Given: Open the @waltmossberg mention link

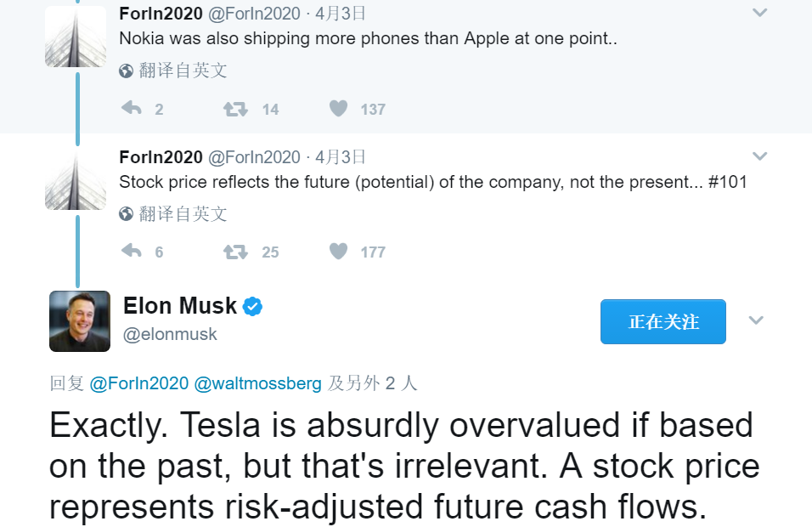Looking at the screenshot, I should point(258,383).
